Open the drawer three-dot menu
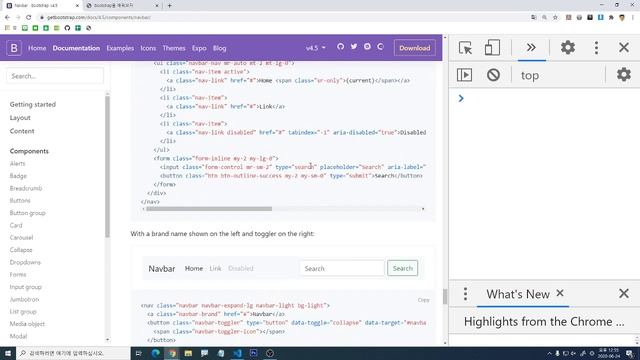640x360 pixels. click(465, 294)
